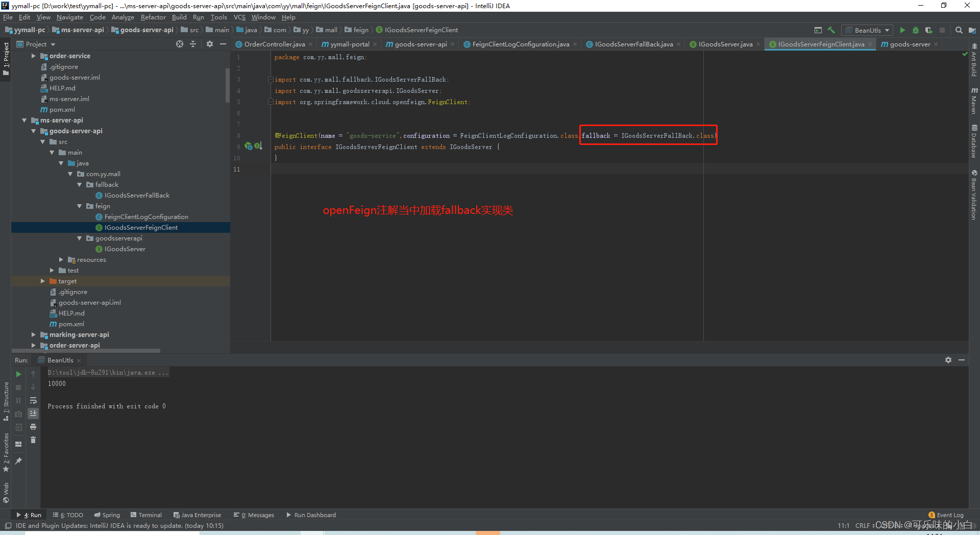Open the Refactor menu
Screen dimensions: 980x535
pos(153,17)
